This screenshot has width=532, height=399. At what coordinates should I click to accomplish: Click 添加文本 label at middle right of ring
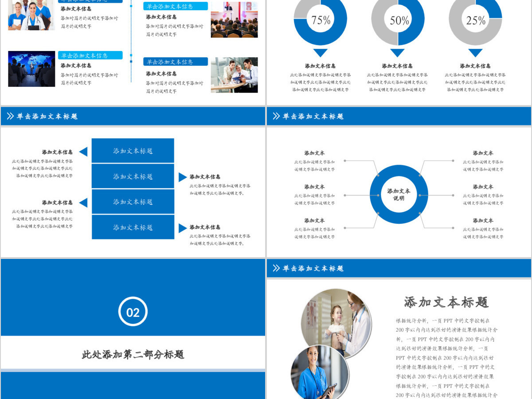[x=483, y=187]
